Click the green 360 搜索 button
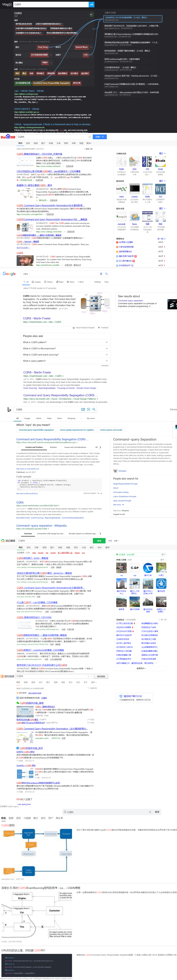Viewport: 177px width, 980px height. (99, 541)
